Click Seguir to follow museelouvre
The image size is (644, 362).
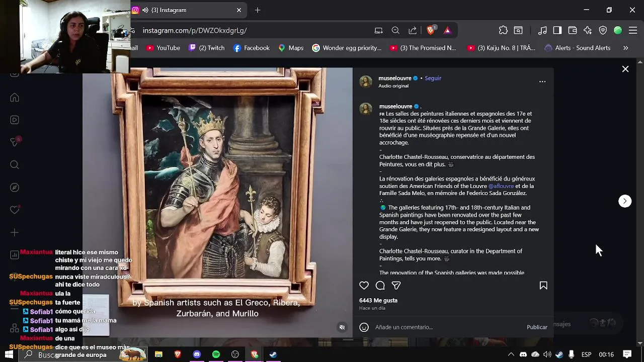[433, 78]
